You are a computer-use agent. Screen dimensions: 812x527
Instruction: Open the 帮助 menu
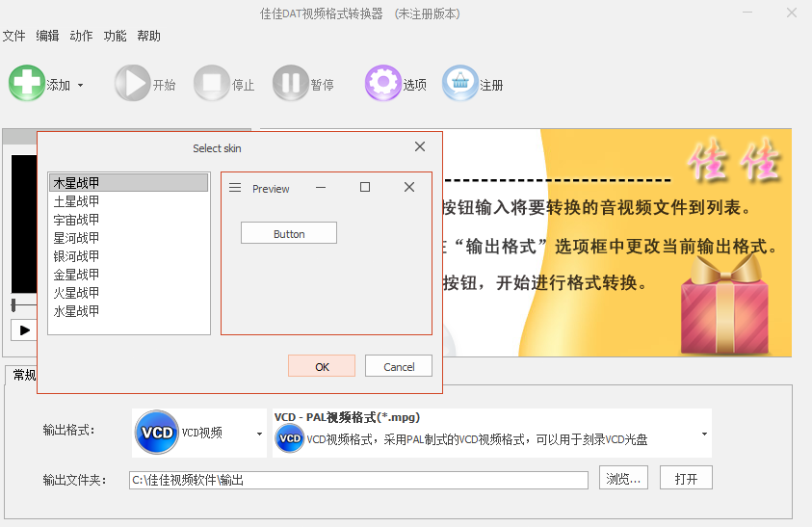[148, 36]
